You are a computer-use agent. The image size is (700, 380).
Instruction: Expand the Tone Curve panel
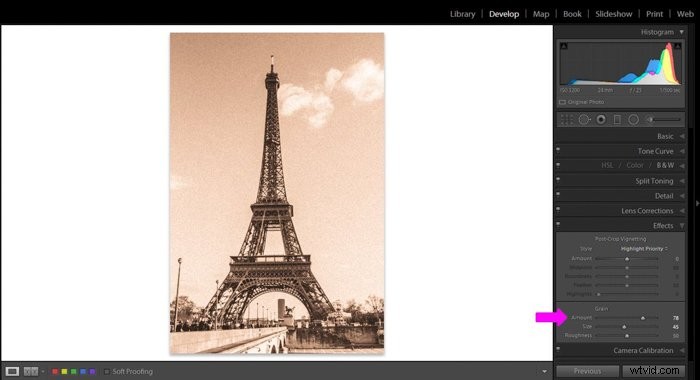pyautogui.click(x=682, y=151)
